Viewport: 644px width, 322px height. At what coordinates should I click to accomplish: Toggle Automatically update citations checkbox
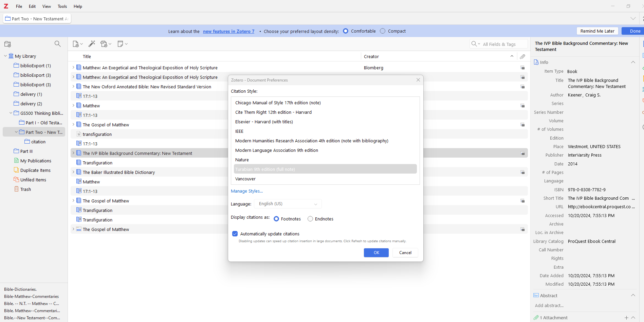pos(235,234)
